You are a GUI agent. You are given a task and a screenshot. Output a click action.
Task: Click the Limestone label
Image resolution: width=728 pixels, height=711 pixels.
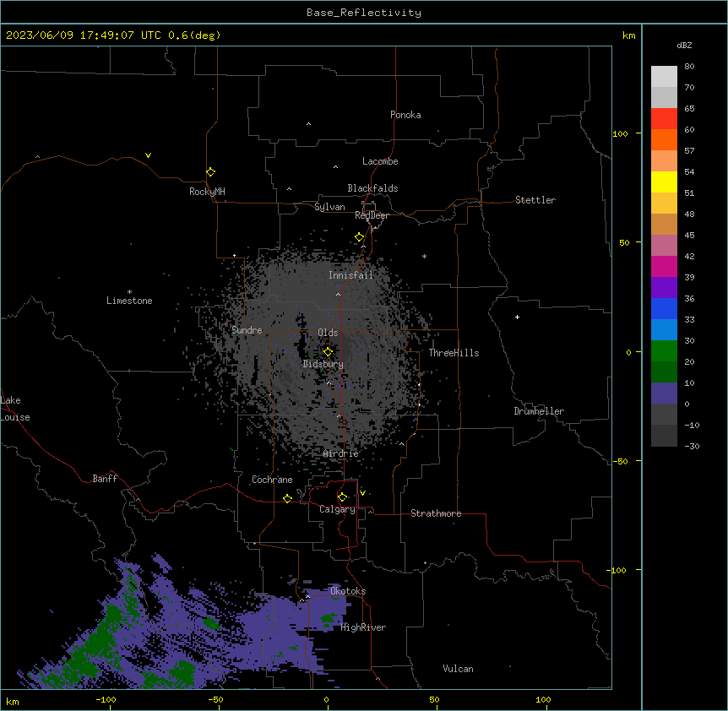pyautogui.click(x=129, y=301)
